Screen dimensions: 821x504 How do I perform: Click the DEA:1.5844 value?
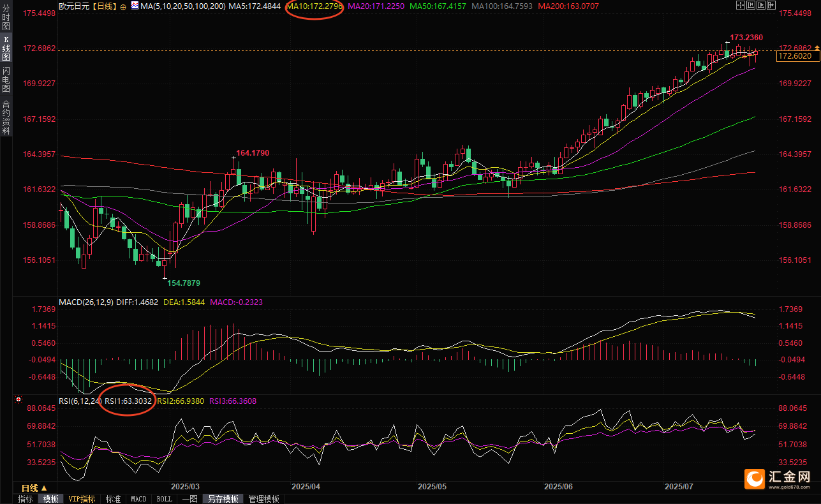(x=184, y=302)
